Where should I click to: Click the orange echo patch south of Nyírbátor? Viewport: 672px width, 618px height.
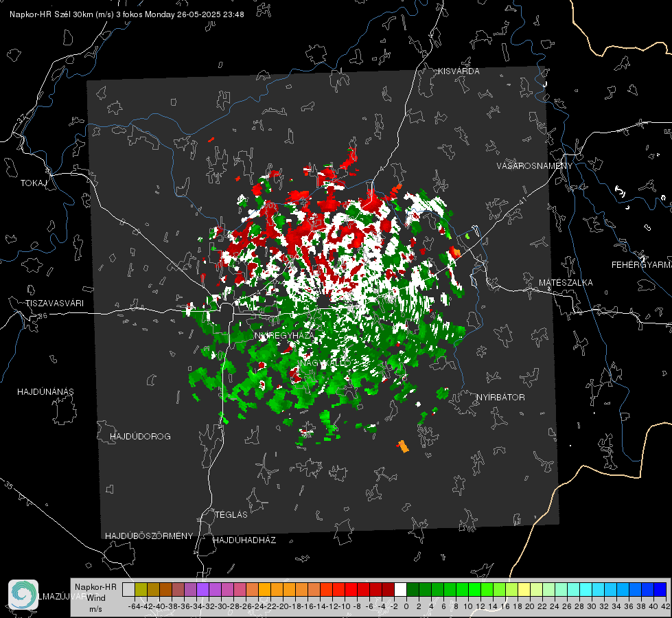click(403, 446)
